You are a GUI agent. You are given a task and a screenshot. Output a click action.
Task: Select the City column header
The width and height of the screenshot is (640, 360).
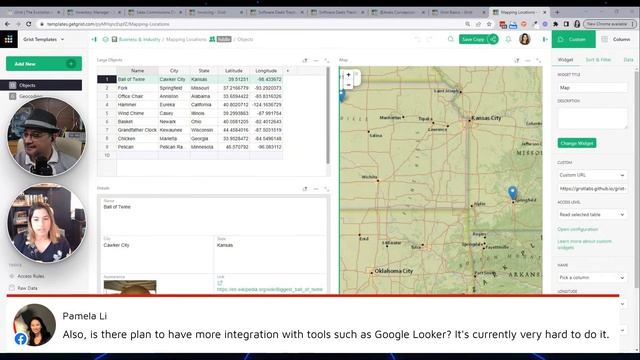[x=174, y=71]
